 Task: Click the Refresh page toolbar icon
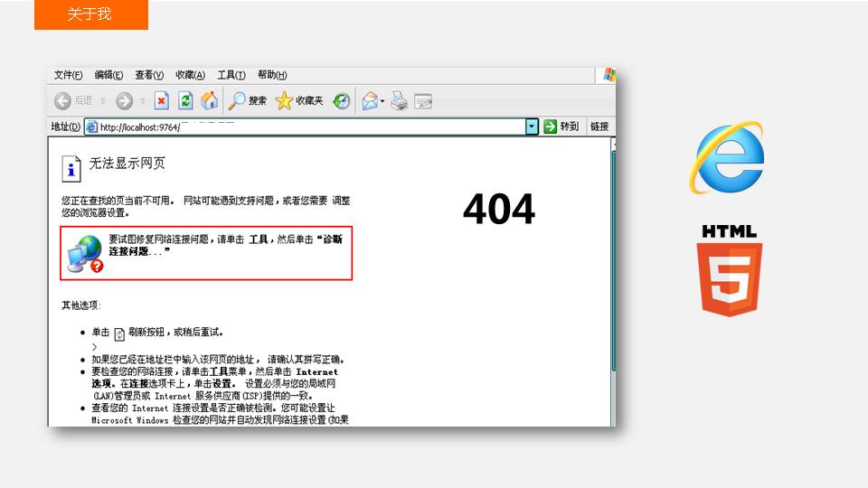(185, 100)
